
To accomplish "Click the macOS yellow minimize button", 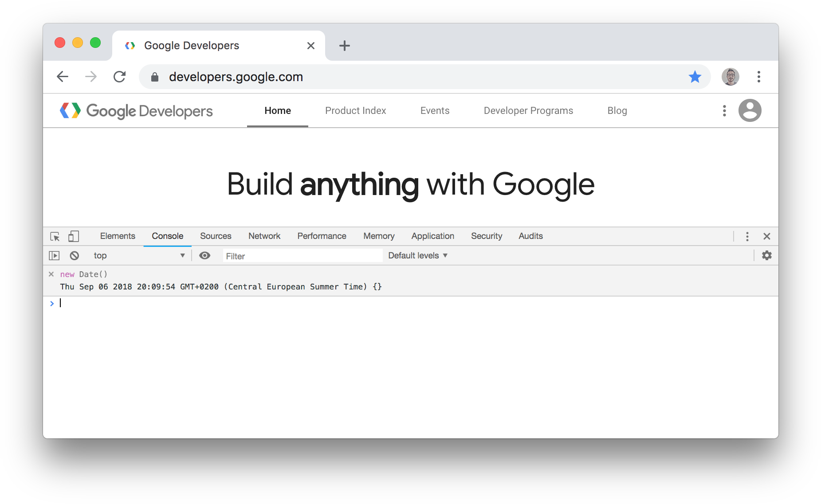I will click(78, 43).
